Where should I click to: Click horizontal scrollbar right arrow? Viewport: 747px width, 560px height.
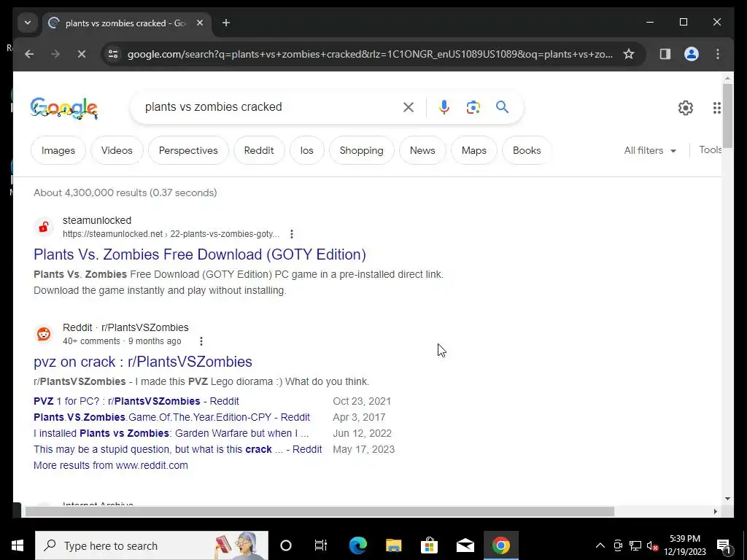tap(715, 511)
